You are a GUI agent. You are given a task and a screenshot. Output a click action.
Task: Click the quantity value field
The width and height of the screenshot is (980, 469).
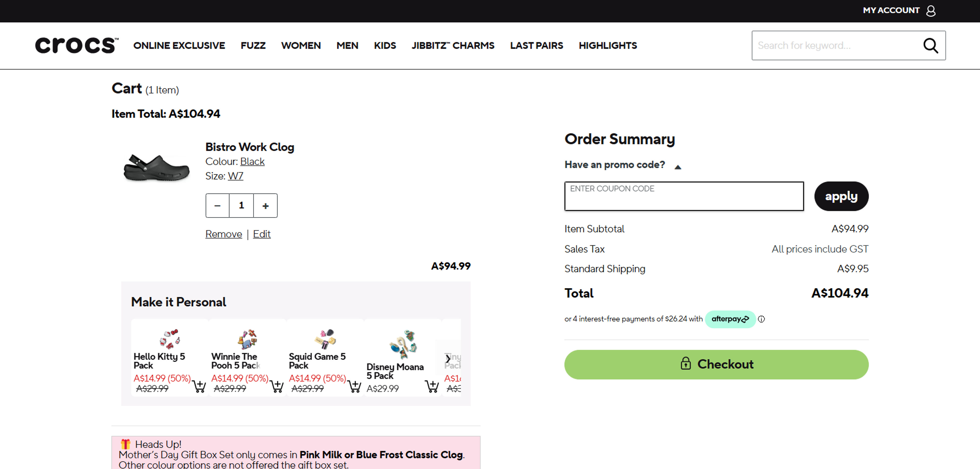[241, 206]
